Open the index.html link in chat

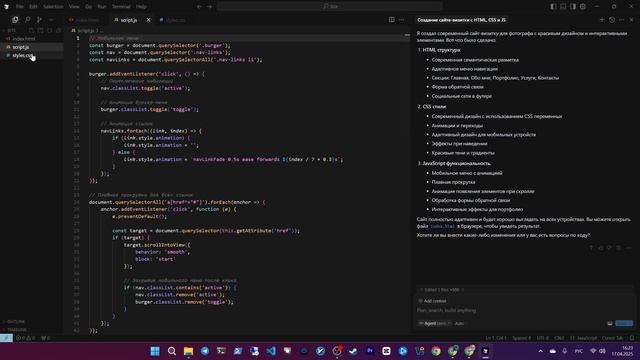pyautogui.click(x=442, y=226)
